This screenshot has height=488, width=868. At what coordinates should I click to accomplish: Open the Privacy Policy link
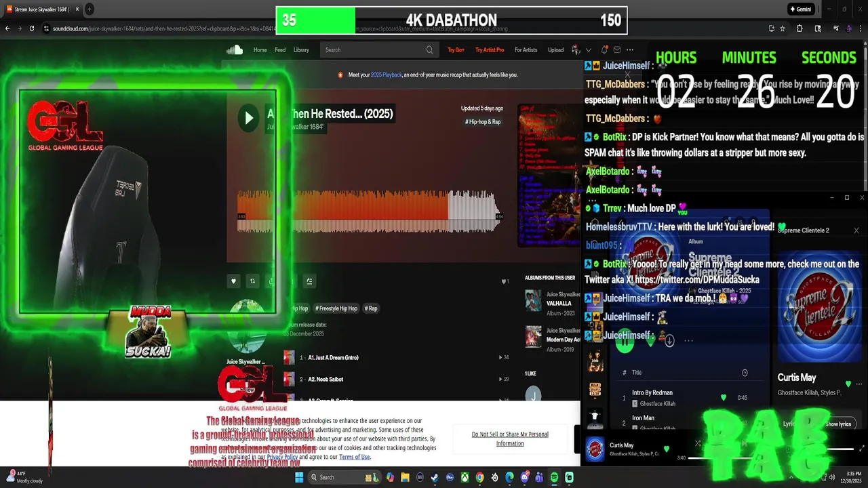click(x=282, y=457)
